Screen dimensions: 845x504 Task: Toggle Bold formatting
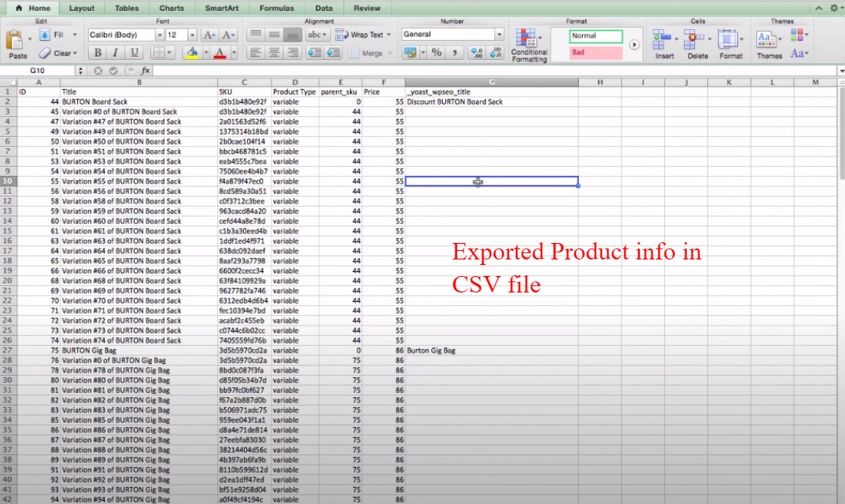click(98, 53)
